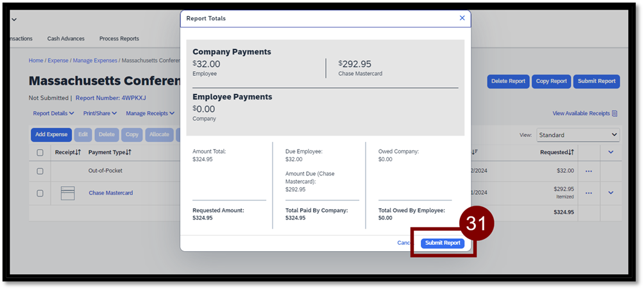Switch to the Process Reports tab
This screenshot has height=289, width=644.
tap(119, 39)
